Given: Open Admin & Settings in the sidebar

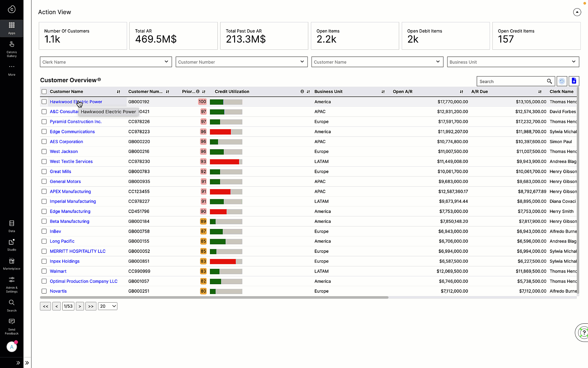Looking at the screenshot, I should (12, 282).
